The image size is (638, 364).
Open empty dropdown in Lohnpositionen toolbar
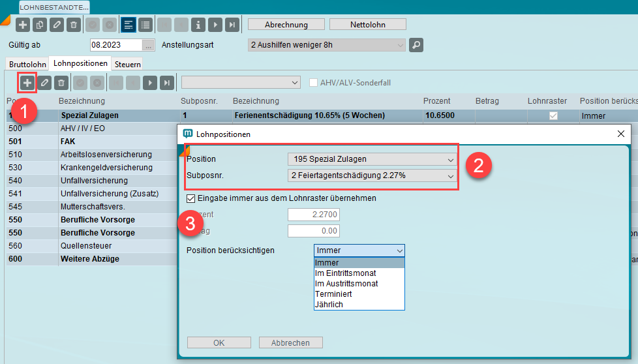241,83
